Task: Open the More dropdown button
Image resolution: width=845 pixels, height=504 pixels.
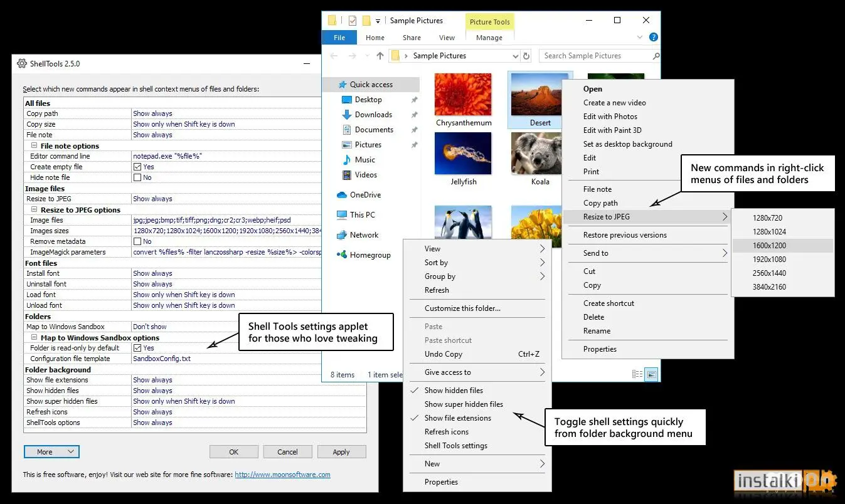Action: pyautogui.click(x=51, y=452)
